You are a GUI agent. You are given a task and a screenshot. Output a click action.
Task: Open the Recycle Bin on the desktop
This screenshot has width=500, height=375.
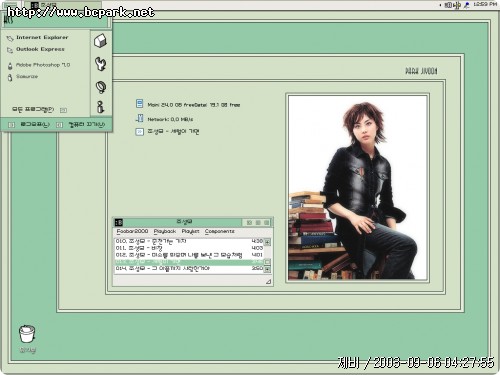pos(27,338)
